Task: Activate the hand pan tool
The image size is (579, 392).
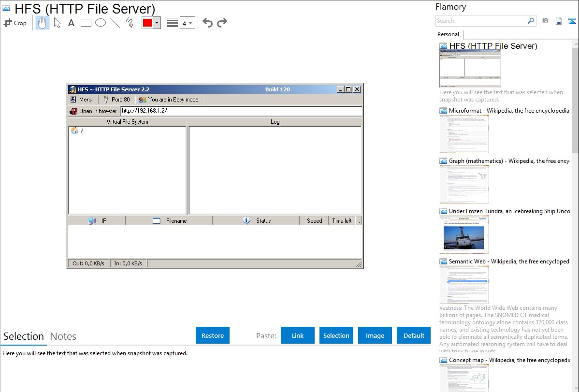Action: point(42,23)
